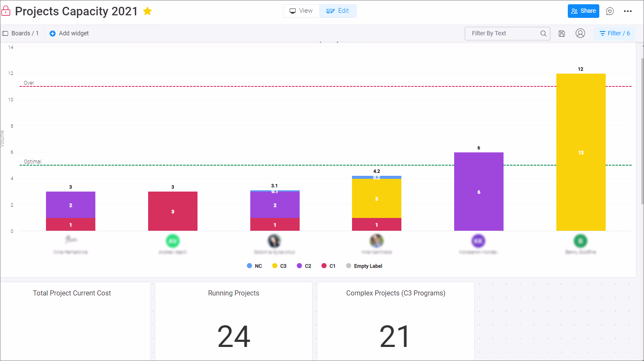Click the purple initials avatar under fifth bar
The image size is (644, 361).
click(x=478, y=241)
